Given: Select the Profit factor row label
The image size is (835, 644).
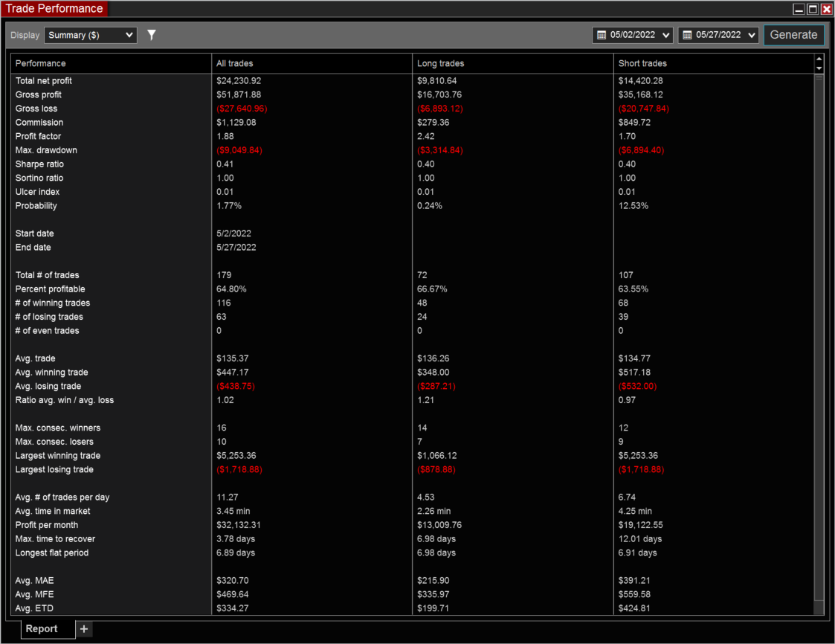Looking at the screenshot, I should [39, 136].
